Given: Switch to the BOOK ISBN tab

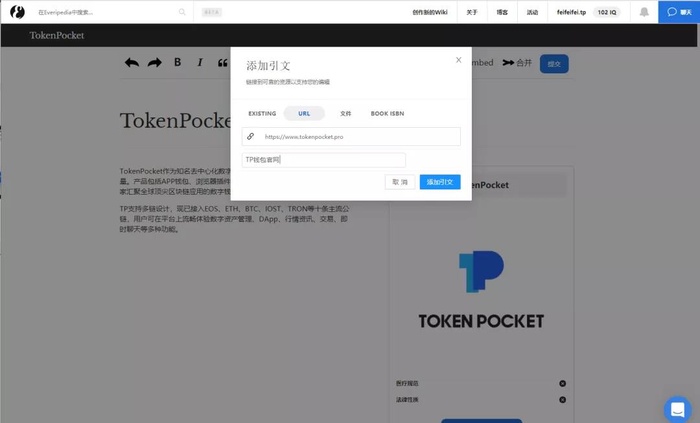Looking at the screenshot, I should 387,113.
